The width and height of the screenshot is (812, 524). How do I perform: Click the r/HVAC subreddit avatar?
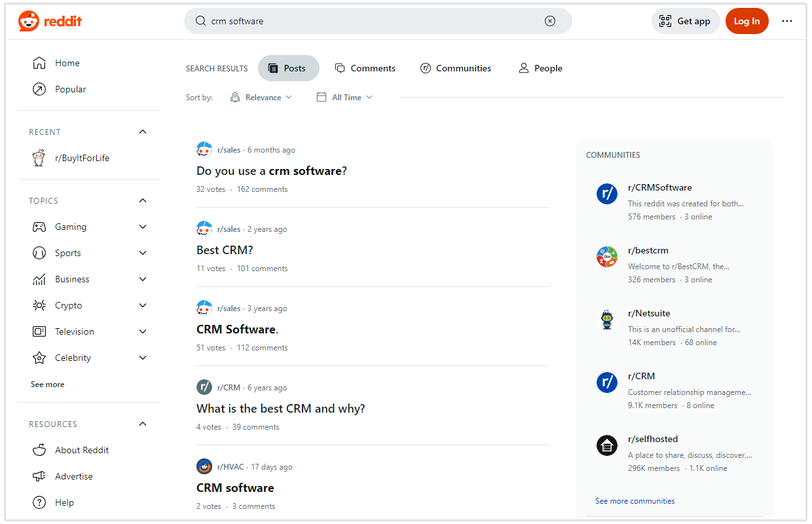pyautogui.click(x=204, y=467)
